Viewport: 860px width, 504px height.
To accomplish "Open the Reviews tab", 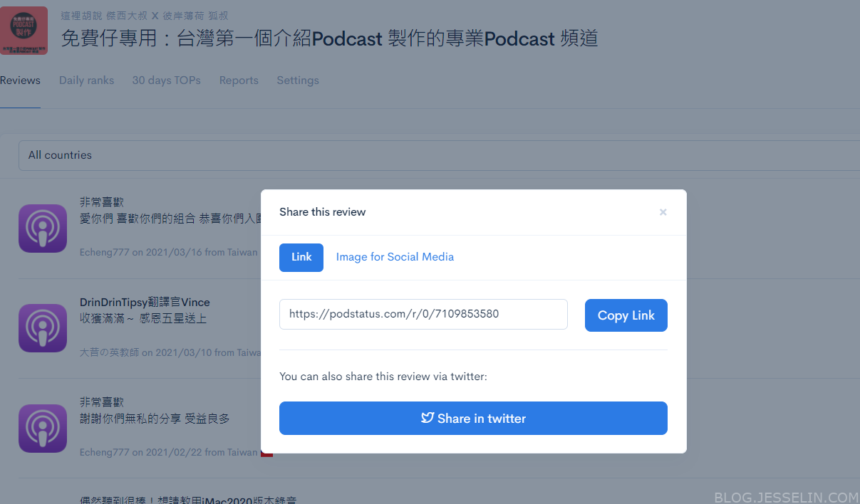I will 20,80.
